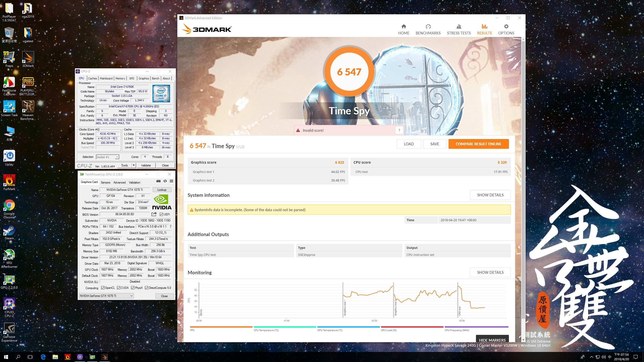Launch the Fraps desktop shortcut

[9, 59]
